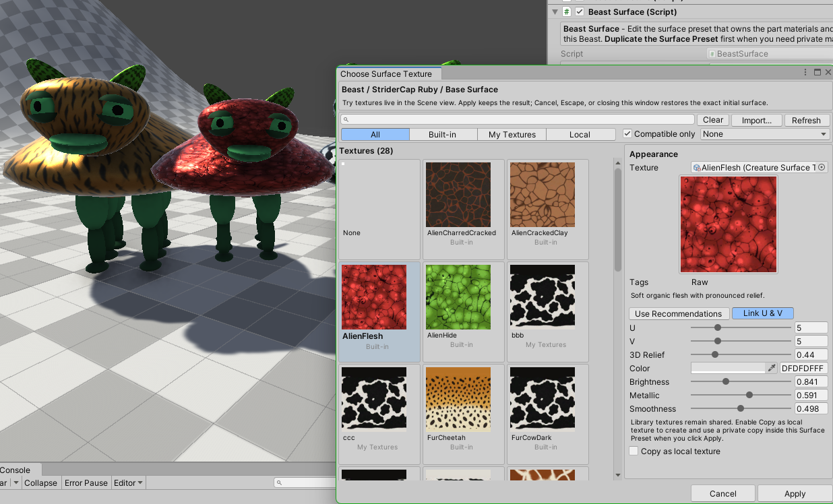Click the Apply button

pos(795,494)
